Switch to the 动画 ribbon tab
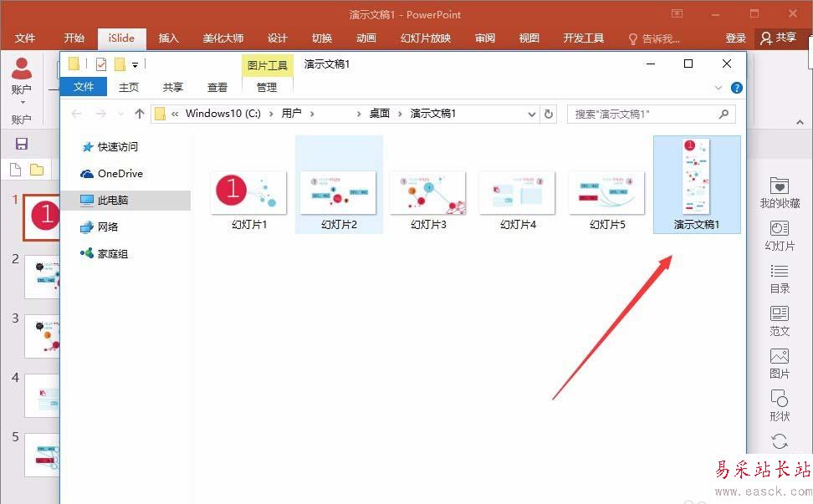813x504 pixels. click(366, 38)
